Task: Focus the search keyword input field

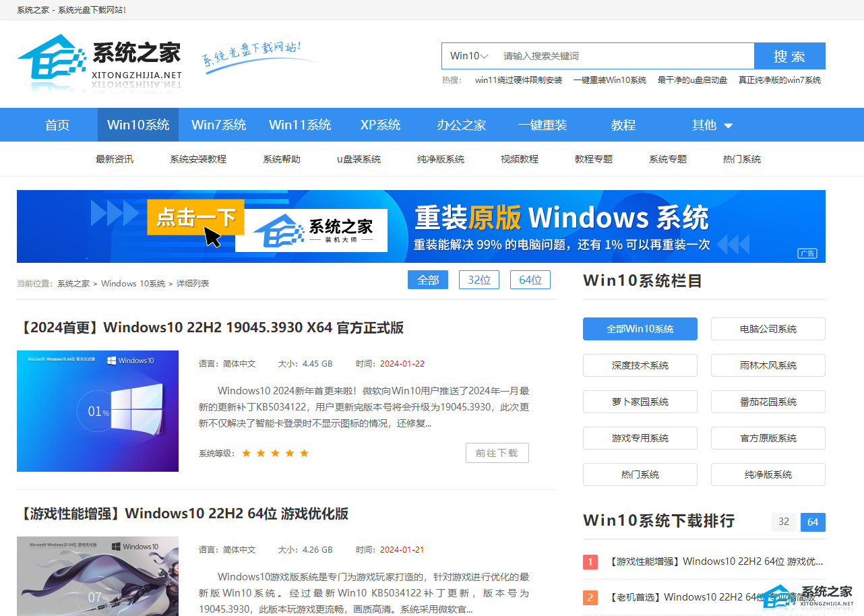Action: coord(625,56)
